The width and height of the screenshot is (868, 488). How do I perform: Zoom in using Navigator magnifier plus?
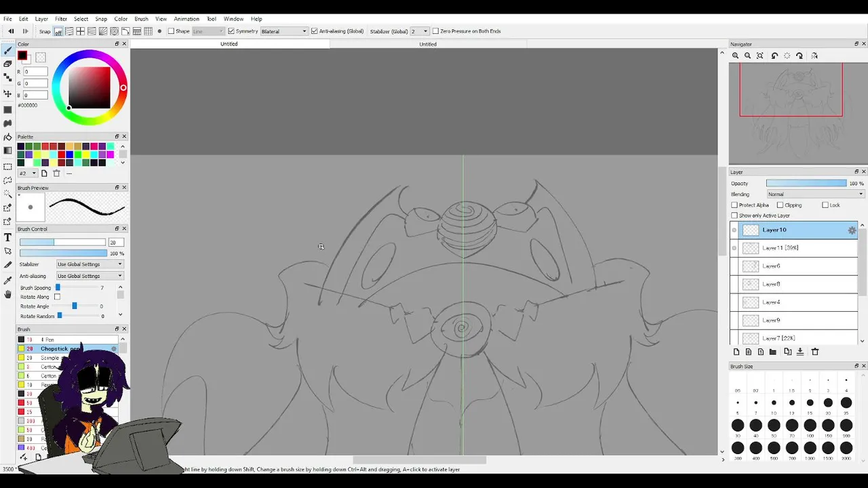coord(735,56)
